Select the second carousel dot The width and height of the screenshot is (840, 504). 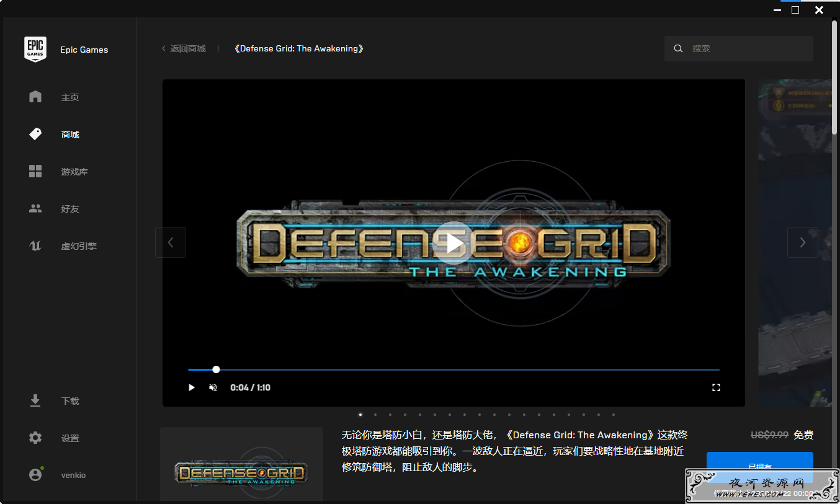[x=375, y=415]
